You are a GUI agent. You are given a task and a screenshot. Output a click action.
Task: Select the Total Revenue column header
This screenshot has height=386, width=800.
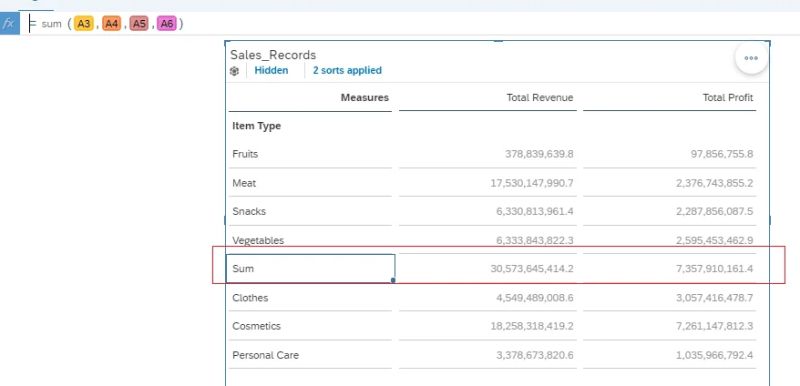pos(540,97)
